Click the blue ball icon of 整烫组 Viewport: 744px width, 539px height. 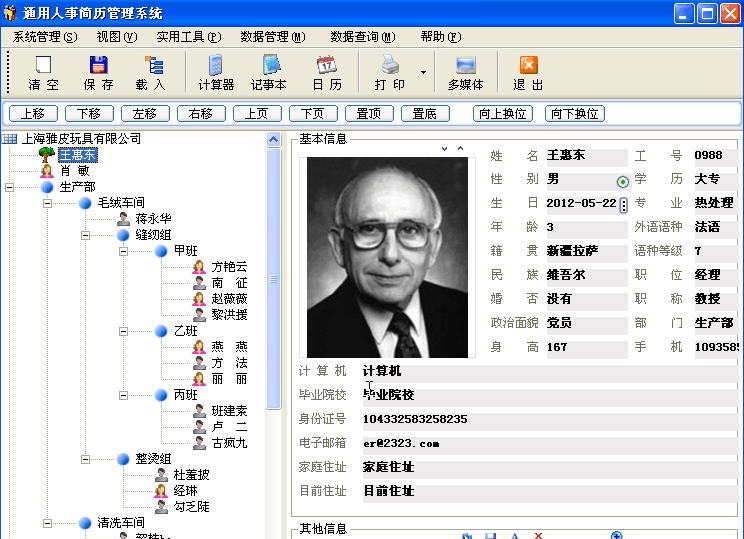(x=123, y=459)
